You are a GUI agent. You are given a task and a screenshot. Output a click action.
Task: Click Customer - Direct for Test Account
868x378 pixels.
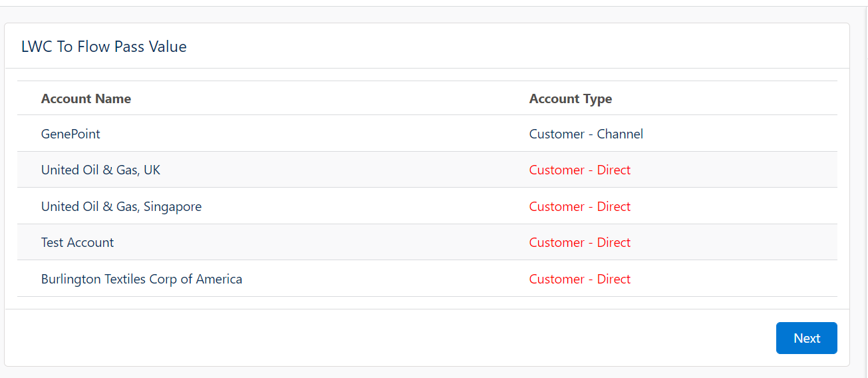[x=579, y=242]
